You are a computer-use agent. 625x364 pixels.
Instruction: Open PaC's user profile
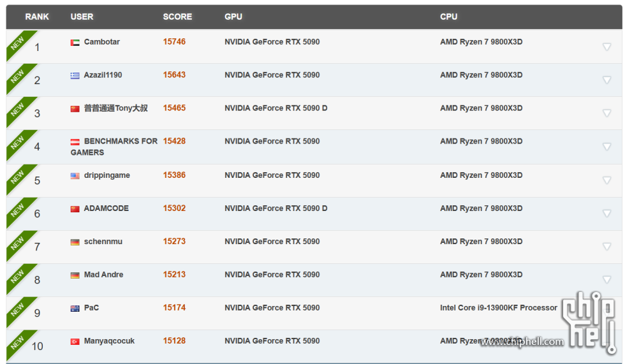coord(91,307)
